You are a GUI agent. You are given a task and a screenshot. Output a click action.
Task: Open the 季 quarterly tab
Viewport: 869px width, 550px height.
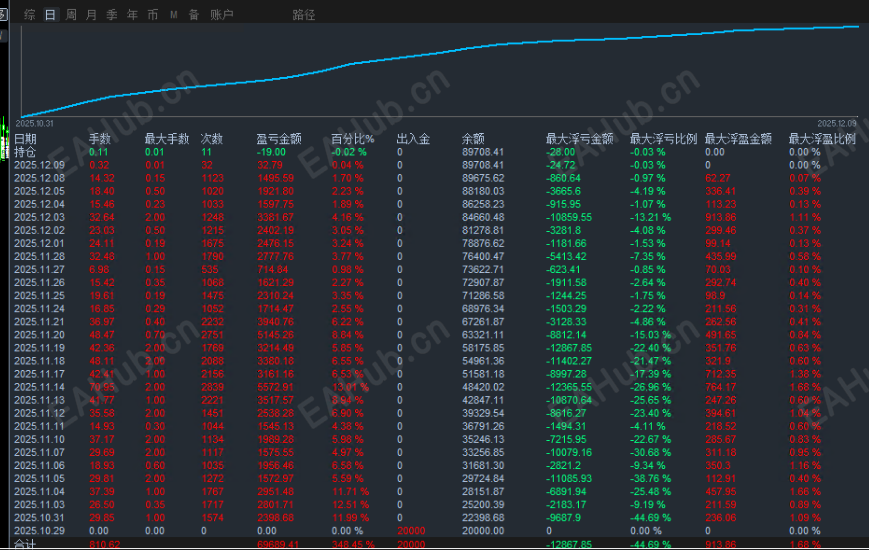point(112,15)
